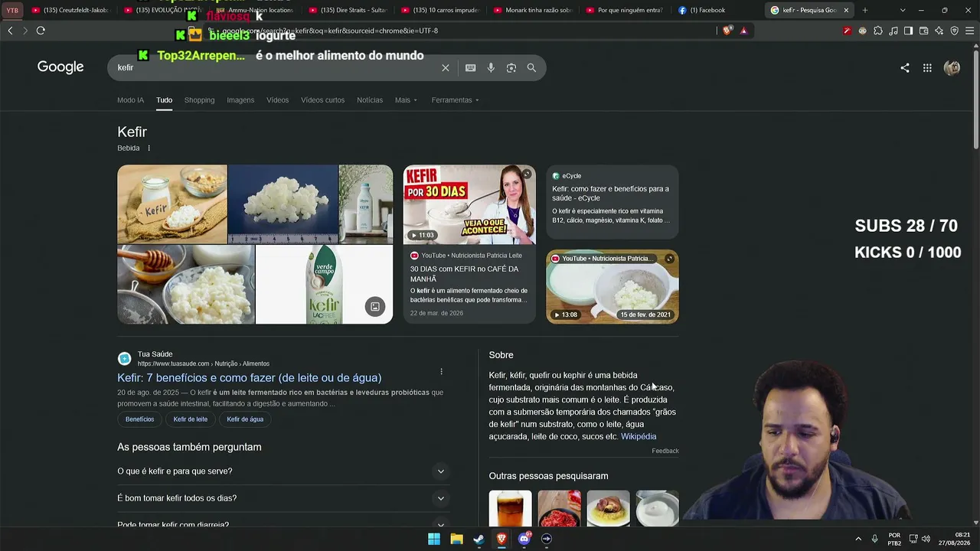Open the on-screen keyboard input tool
The image size is (980, 551).
click(471, 68)
